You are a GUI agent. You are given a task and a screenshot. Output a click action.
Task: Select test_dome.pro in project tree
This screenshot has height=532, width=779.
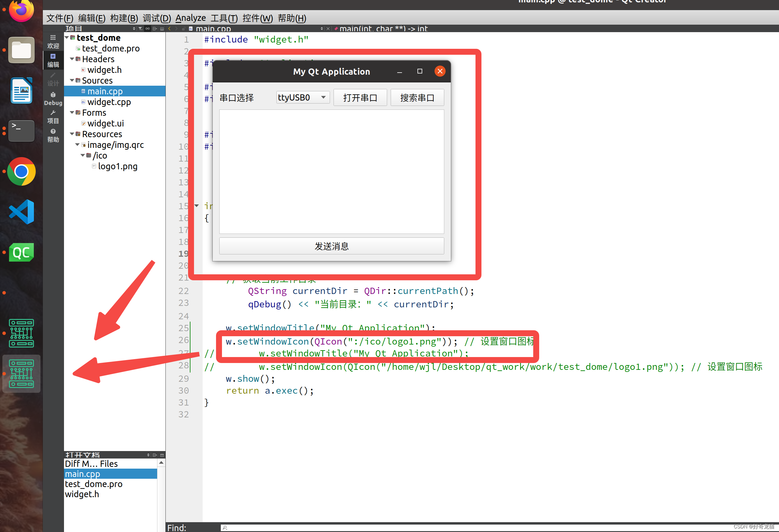pyautogui.click(x=111, y=48)
